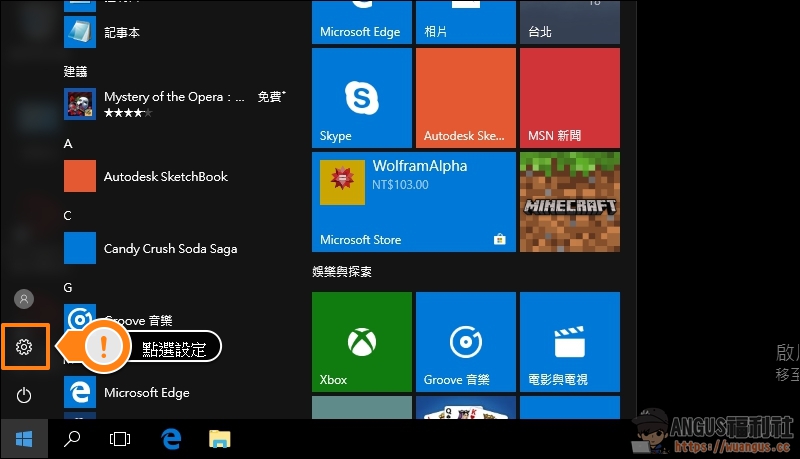The width and height of the screenshot is (800, 459).
Task: Open the WolframAlpha Microsoft Store tile
Action: point(413,201)
